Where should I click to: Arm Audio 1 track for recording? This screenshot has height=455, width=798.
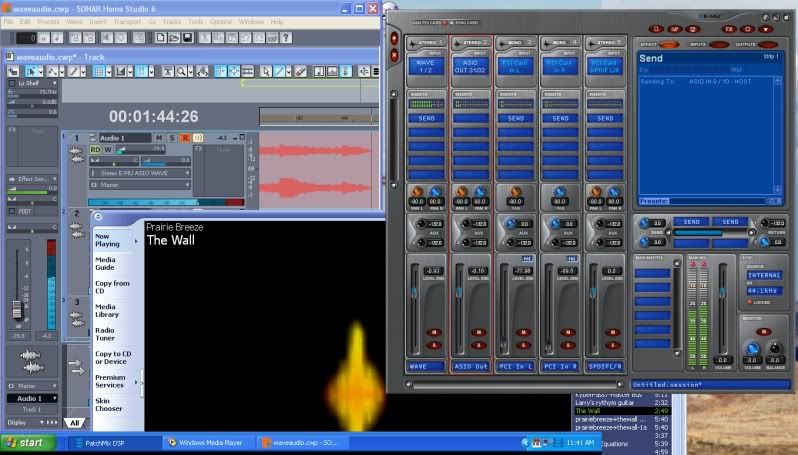[x=184, y=137]
